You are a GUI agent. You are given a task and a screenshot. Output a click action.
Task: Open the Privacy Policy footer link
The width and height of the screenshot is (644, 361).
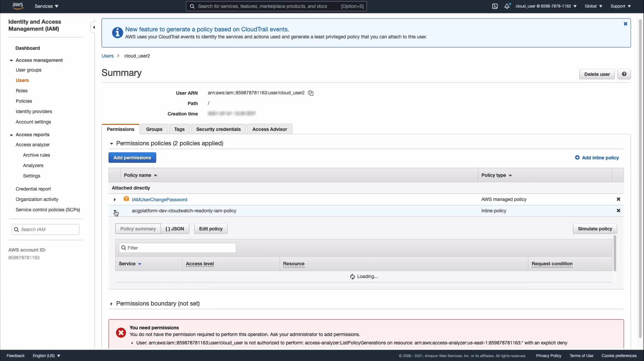point(548,356)
